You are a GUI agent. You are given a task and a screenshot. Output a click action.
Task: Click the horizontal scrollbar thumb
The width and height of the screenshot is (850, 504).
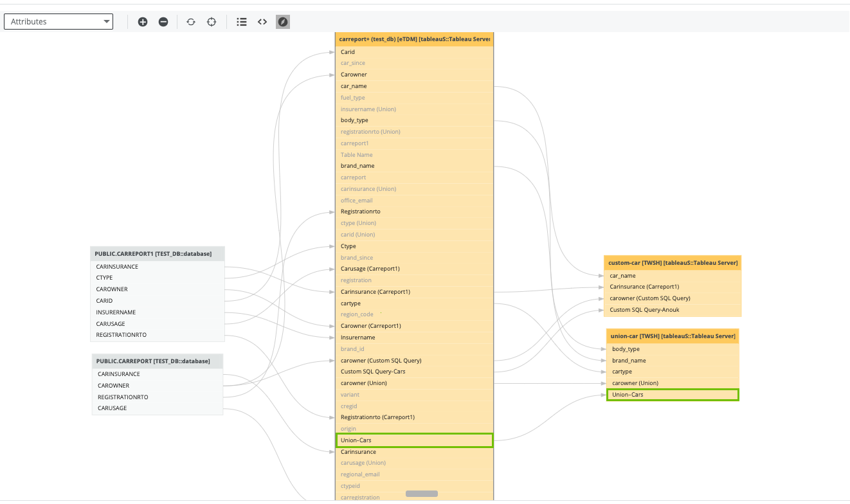coord(422,494)
